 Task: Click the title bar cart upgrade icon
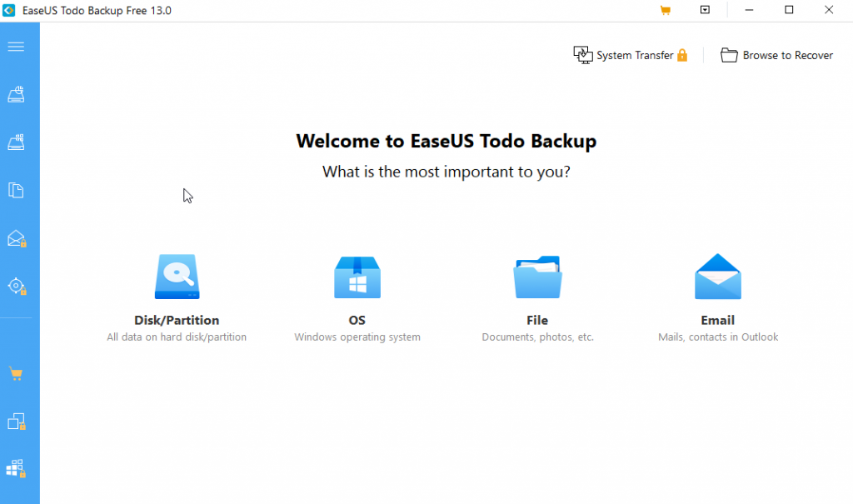point(666,10)
